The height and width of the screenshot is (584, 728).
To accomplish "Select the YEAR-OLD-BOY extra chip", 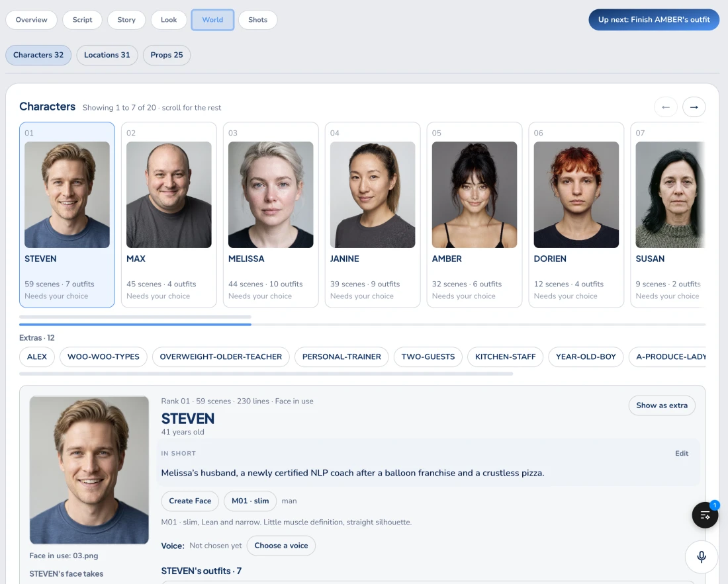I will click(x=586, y=357).
